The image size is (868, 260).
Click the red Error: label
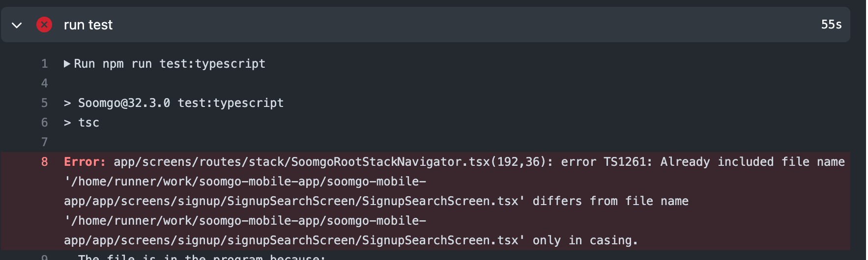click(85, 162)
